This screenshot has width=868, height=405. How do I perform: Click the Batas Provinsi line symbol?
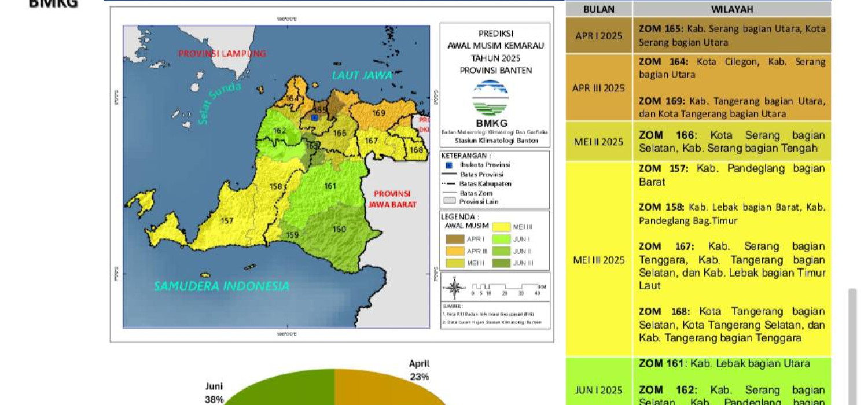tap(449, 174)
